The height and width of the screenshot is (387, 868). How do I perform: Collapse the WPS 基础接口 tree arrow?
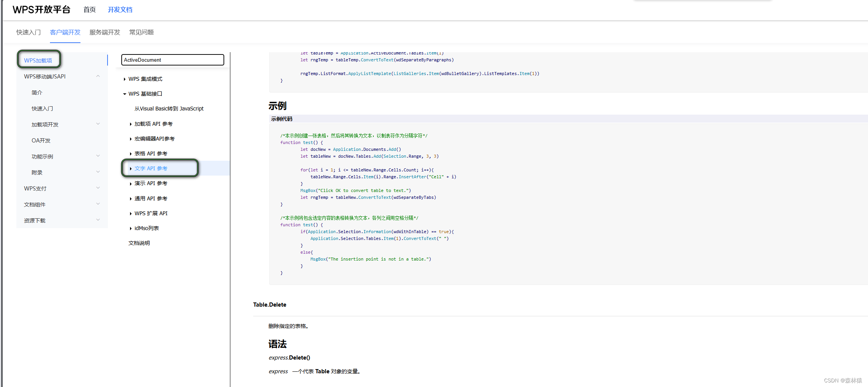click(125, 94)
